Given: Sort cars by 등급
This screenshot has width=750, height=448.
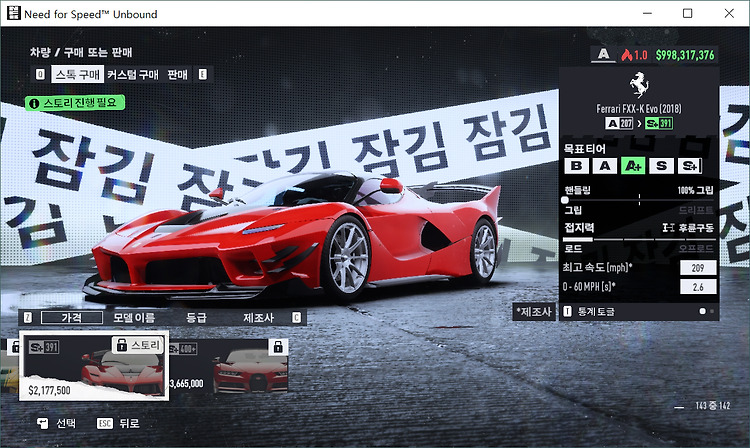Looking at the screenshot, I should pyautogui.click(x=196, y=317).
